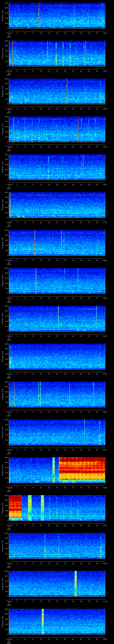
Task: Click the red spike near 16 s in the 17:37 panel
Action: pos(35,243)
